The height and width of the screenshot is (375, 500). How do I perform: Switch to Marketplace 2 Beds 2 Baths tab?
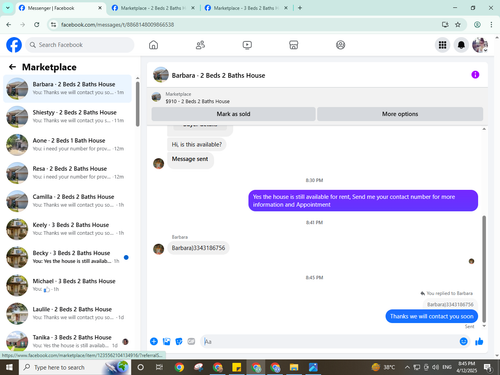point(153,8)
